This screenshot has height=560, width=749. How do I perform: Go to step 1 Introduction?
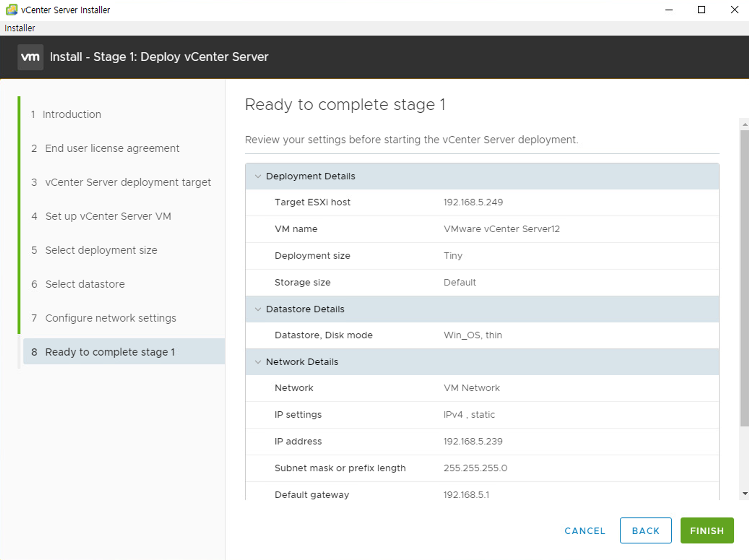[x=72, y=114]
